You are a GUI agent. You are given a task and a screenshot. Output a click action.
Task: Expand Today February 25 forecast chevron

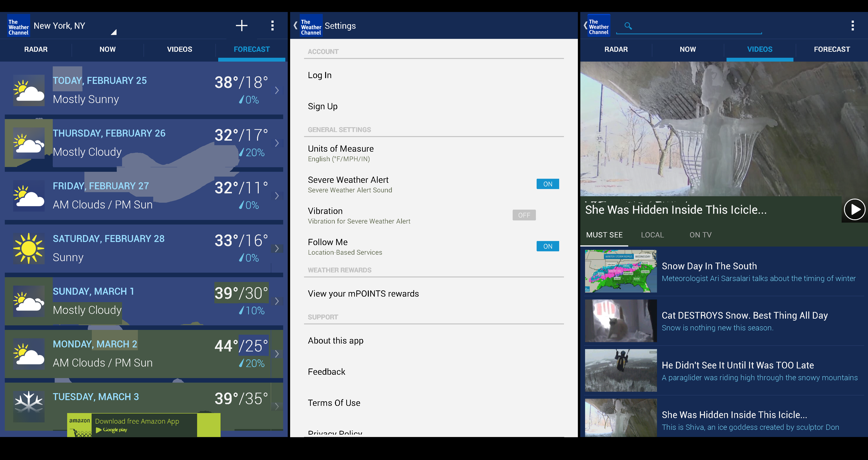tap(277, 90)
